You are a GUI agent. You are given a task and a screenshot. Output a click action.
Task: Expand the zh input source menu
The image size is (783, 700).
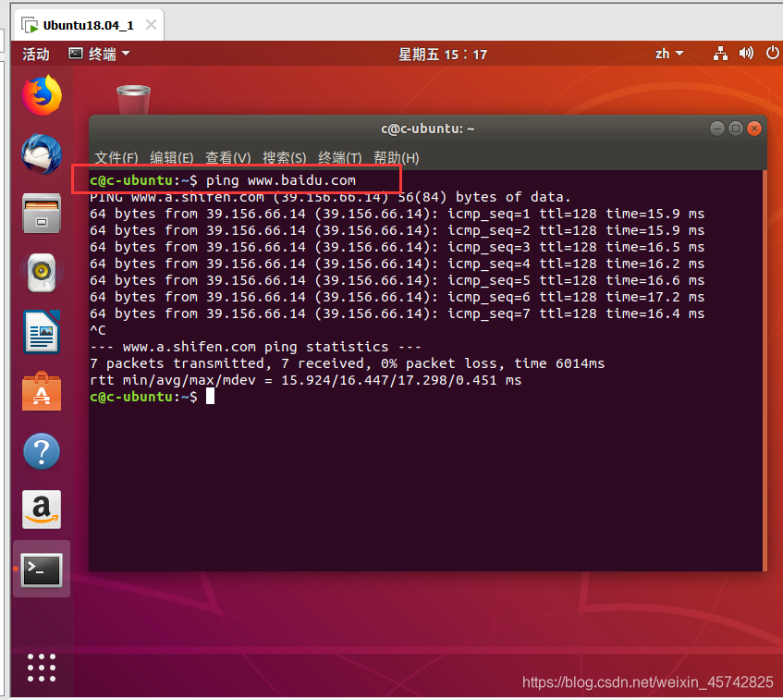[668, 54]
